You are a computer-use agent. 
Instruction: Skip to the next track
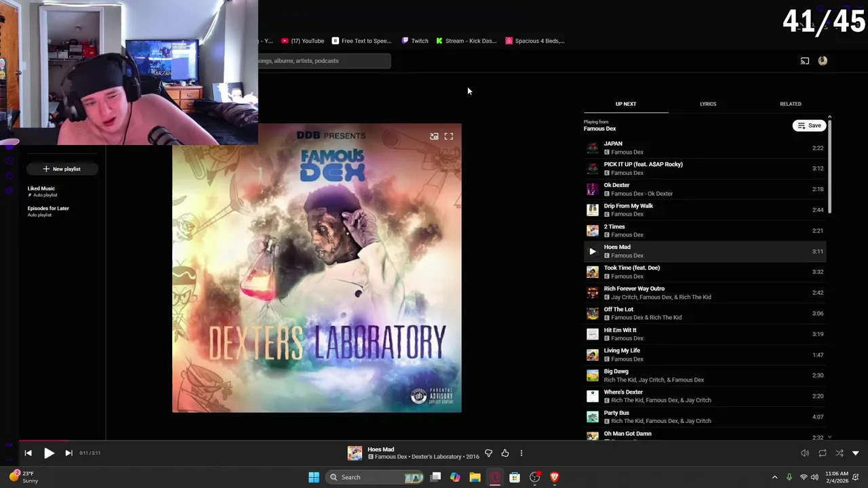[68, 453]
